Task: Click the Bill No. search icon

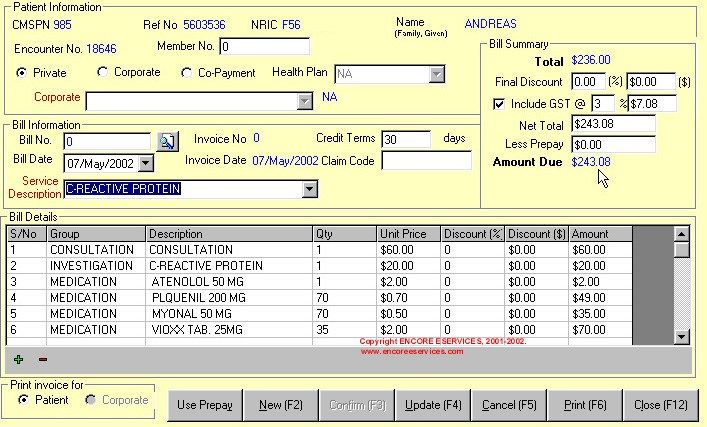Action: tap(167, 141)
